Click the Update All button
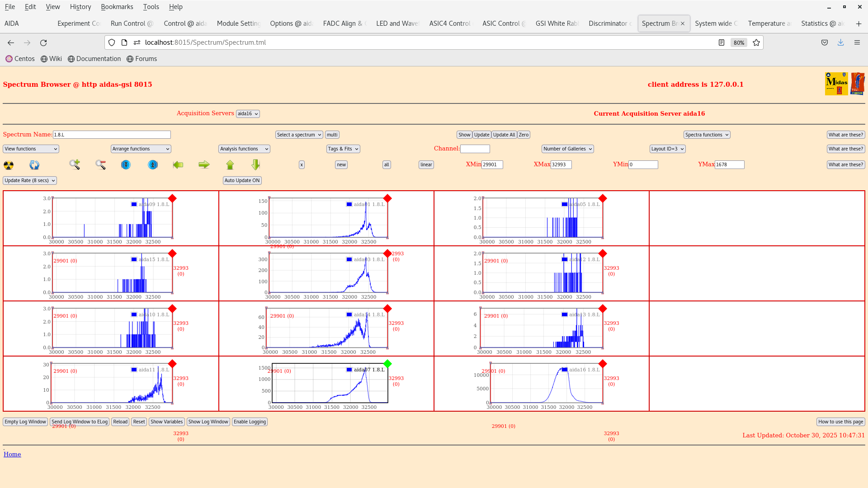Viewport: 868px width, 488px height. click(504, 135)
